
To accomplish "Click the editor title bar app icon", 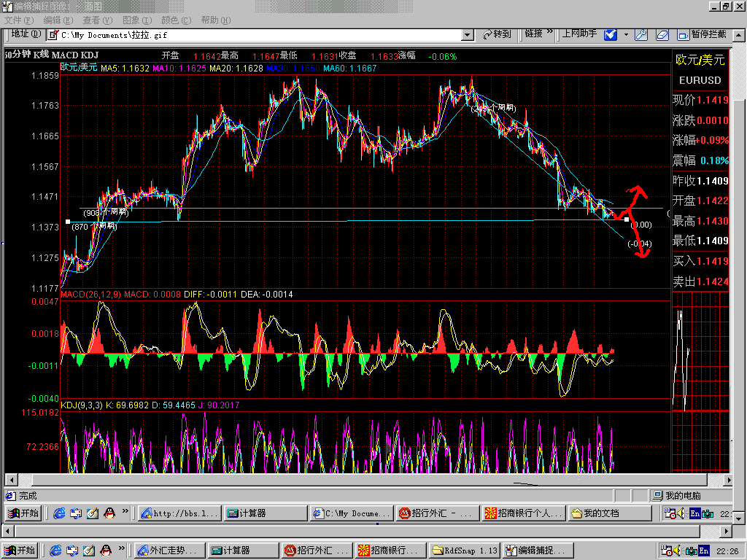I will pyautogui.click(x=7, y=6).
